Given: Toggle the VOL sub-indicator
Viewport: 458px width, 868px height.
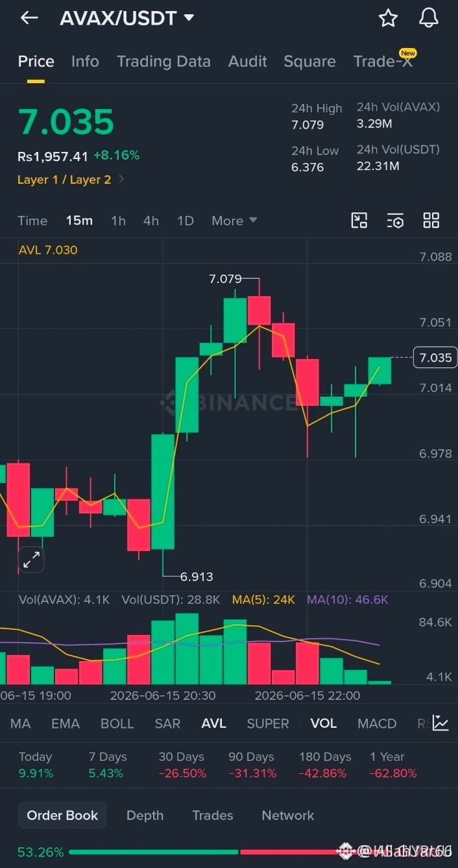Looking at the screenshot, I should 324,723.
